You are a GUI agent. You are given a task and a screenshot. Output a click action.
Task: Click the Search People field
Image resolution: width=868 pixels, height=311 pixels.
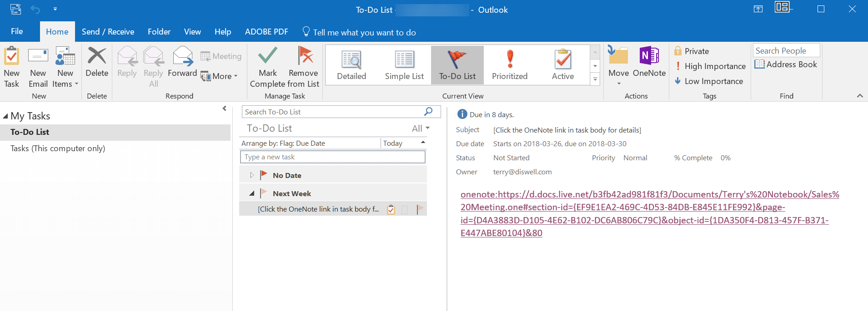point(787,50)
